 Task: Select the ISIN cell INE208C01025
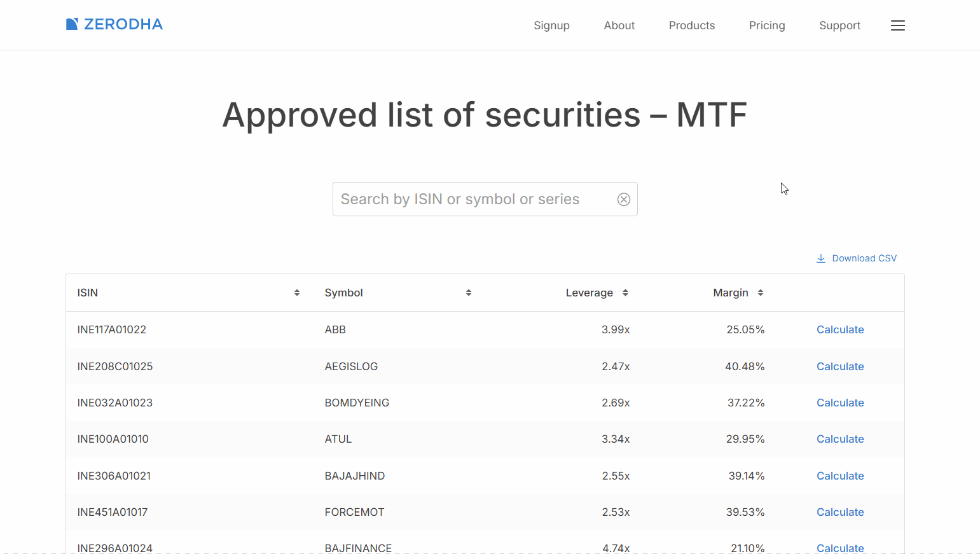115,366
